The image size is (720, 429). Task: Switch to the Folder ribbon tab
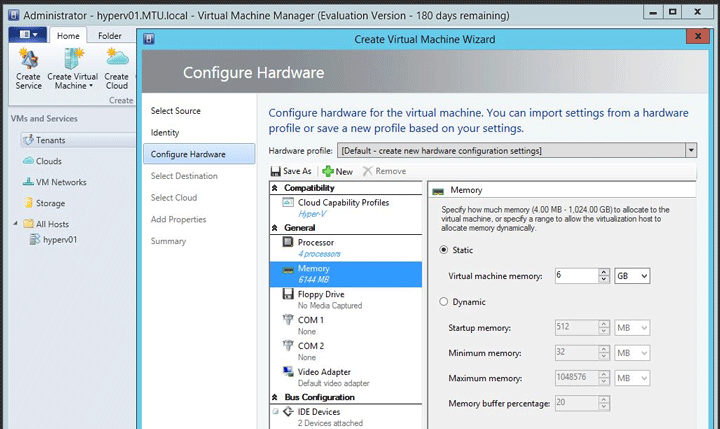click(110, 36)
